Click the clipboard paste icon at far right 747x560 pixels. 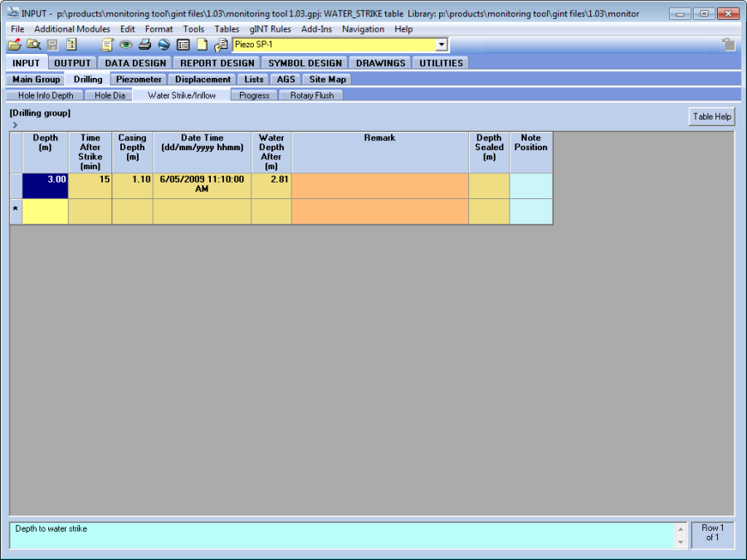point(728,45)
